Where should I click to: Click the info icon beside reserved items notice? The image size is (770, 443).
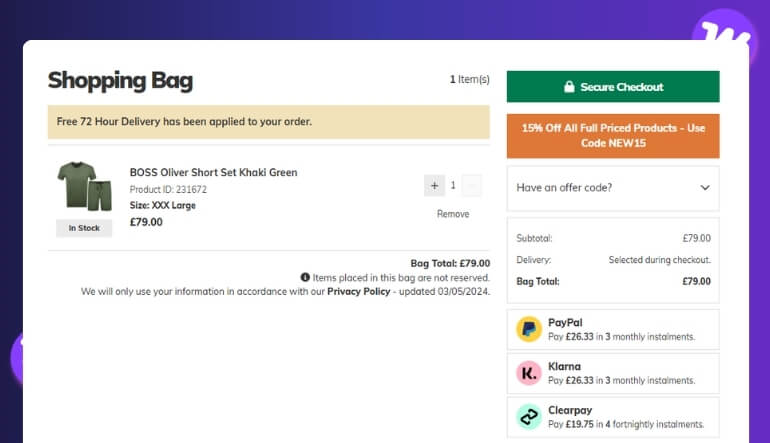pos(305,277)
